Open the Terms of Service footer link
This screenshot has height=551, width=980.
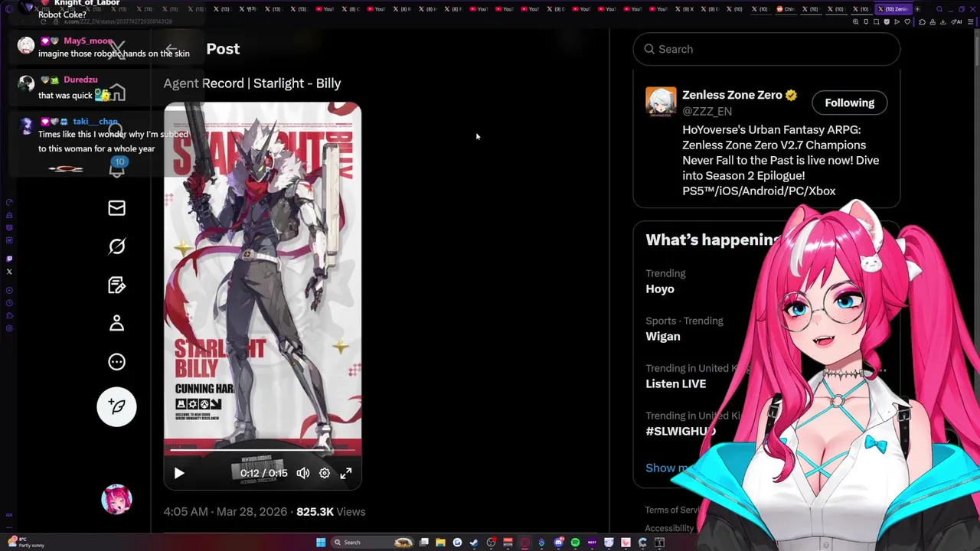673,510
